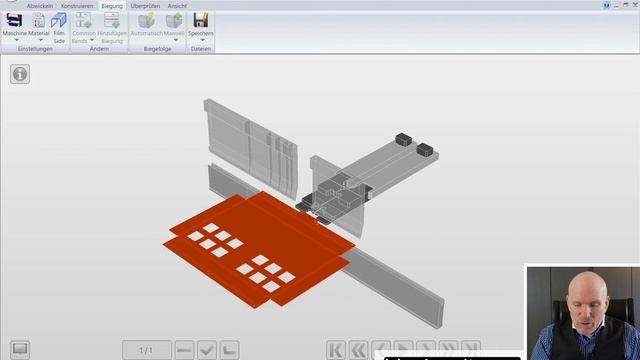Viewport: 640px width, 360px height.
Task: Expand the Material dropdown arrow
Action: pos(40,40)
